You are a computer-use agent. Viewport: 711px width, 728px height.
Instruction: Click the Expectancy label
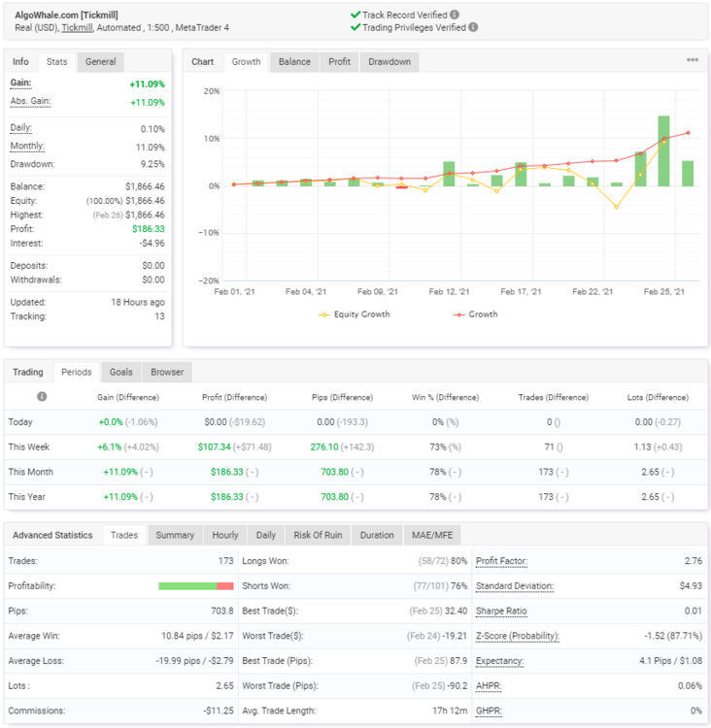[499, 661]
